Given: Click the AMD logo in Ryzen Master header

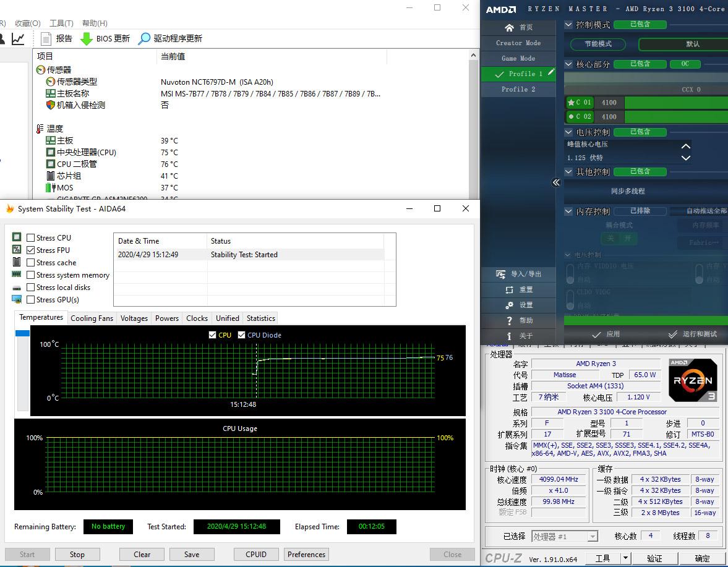Looking at the screenshot, I should pos(501,9).
